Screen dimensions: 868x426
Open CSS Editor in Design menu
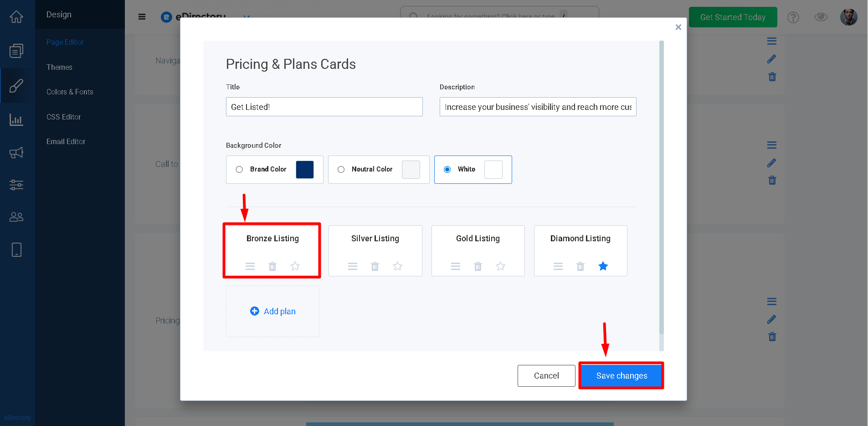63,117
